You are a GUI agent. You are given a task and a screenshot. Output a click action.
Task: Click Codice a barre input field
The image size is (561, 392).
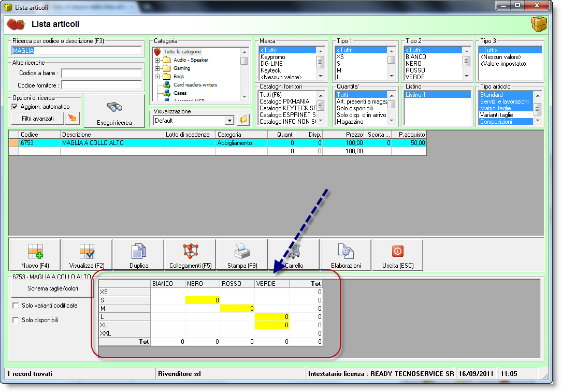click(102, 73)
